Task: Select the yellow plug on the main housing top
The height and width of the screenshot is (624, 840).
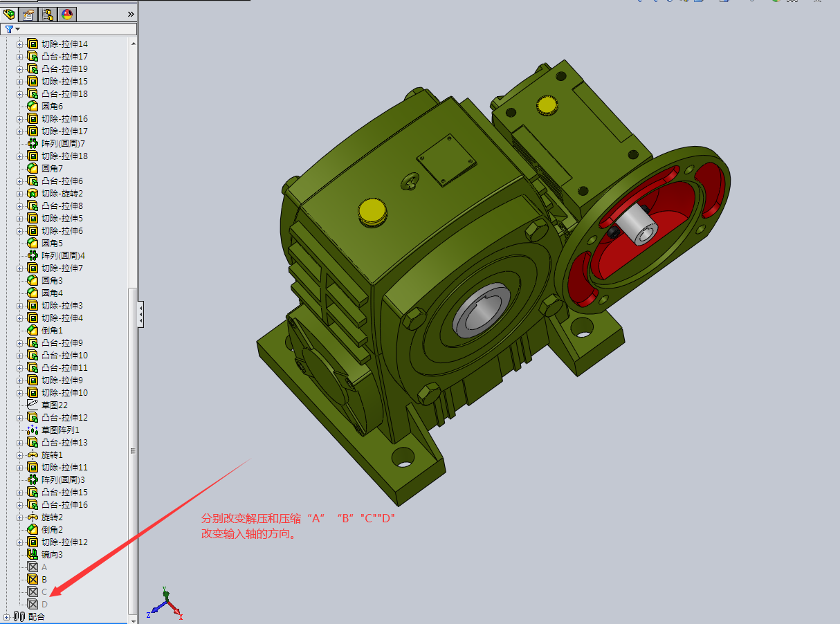Action: [x=372, y=211]
